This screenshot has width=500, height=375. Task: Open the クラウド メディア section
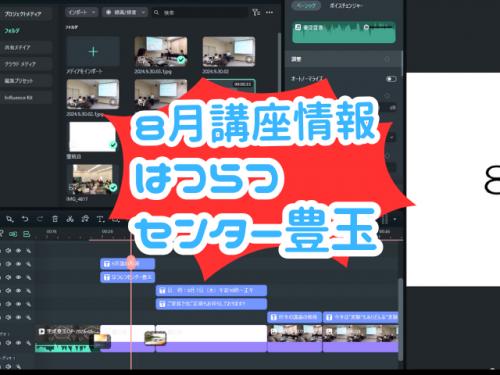point(26,64)
